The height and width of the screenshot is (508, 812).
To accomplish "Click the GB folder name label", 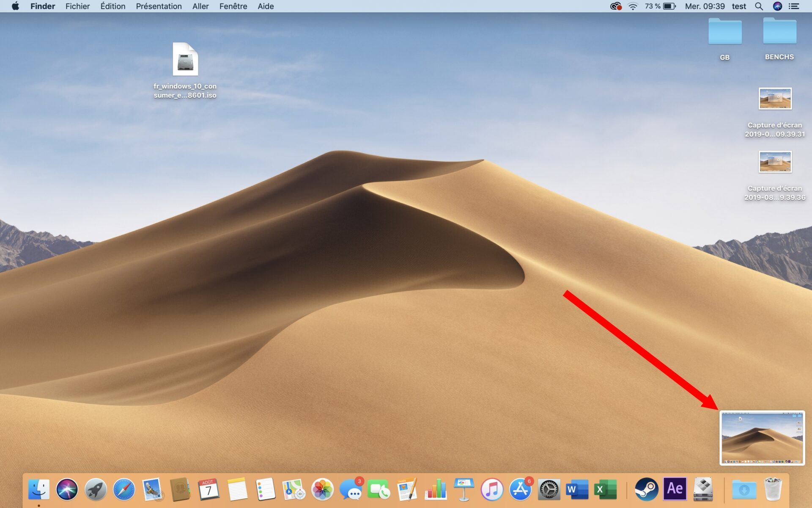I will click(x=725, y=58).
